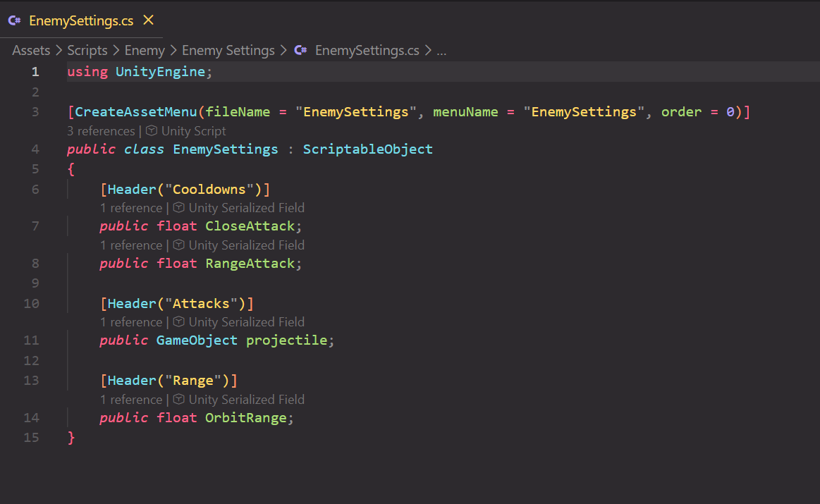
Task: Expand the Scripts folder breadcrumb
Action: (87, 50)
